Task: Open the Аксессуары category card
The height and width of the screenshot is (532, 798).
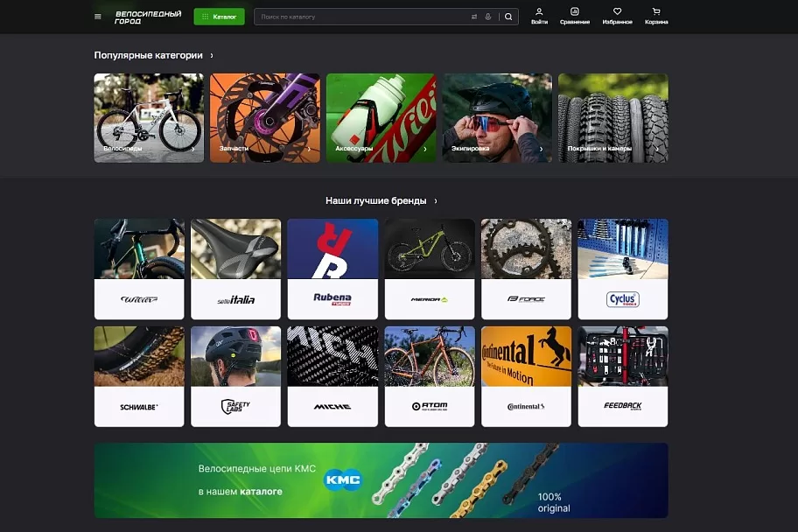Action: pyautogui.click(x=381, y=118)
